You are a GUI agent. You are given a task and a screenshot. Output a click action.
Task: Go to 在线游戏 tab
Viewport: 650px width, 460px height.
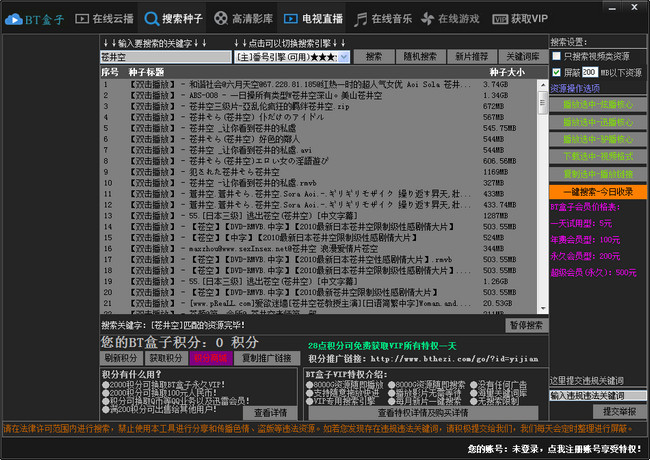(450, 19)
